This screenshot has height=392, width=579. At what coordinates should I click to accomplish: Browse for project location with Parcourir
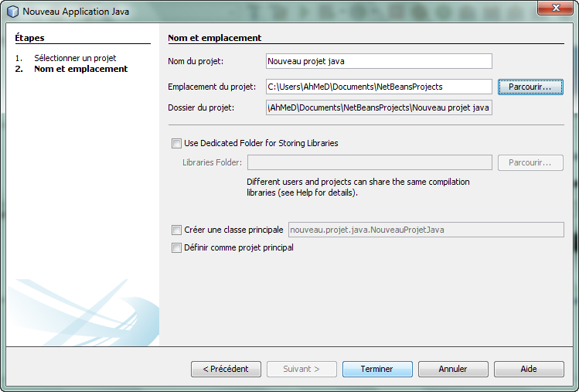[530, 87]
